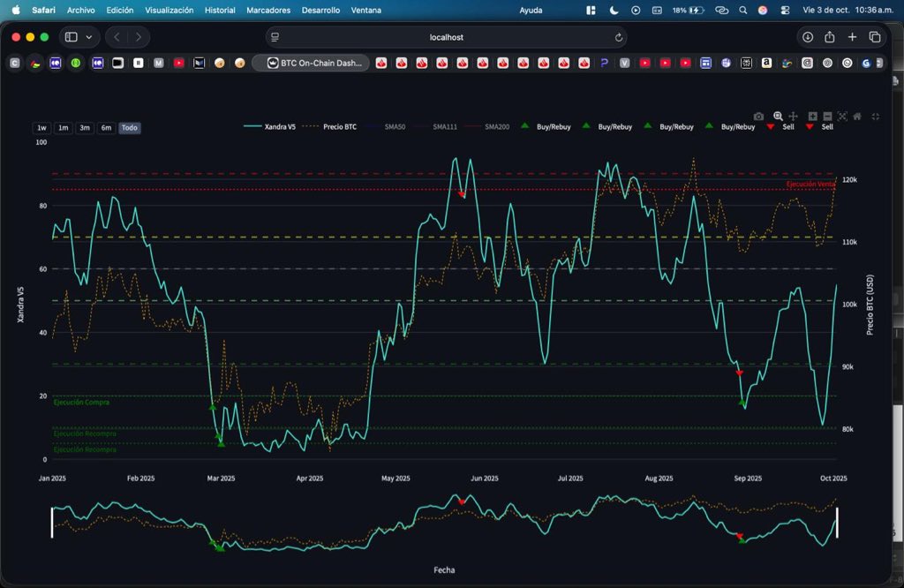The width and height of the screenshot is (904, 588).
Task: Click the range slider left handle
Action: [52, 523]
